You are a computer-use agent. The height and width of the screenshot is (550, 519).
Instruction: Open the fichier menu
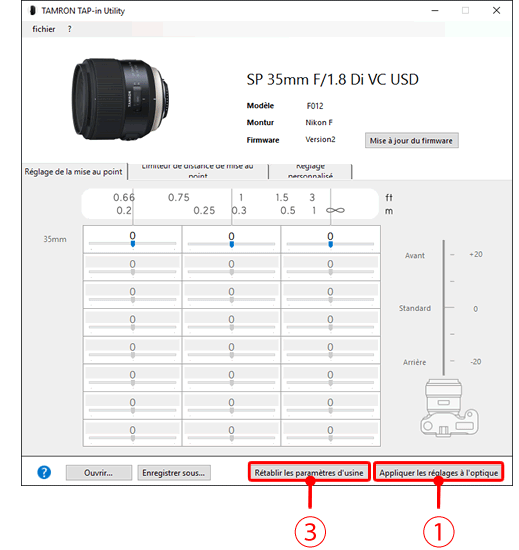click(43, 29)
